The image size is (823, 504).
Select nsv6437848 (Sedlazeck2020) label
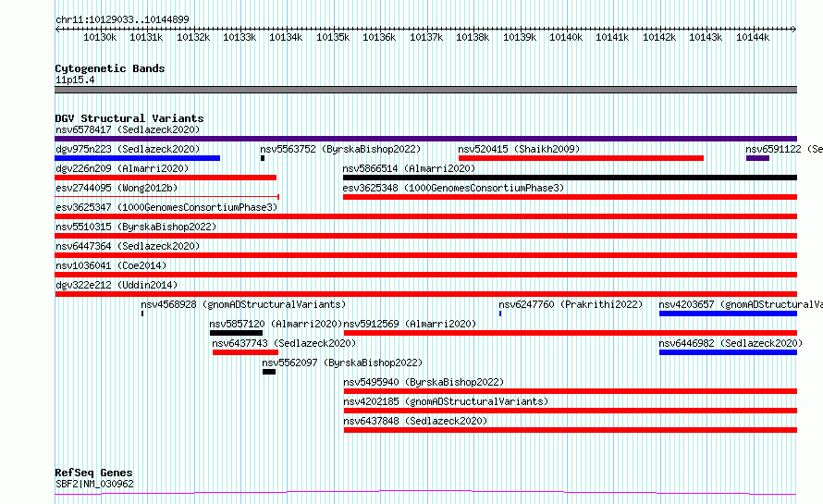(415, 421)
